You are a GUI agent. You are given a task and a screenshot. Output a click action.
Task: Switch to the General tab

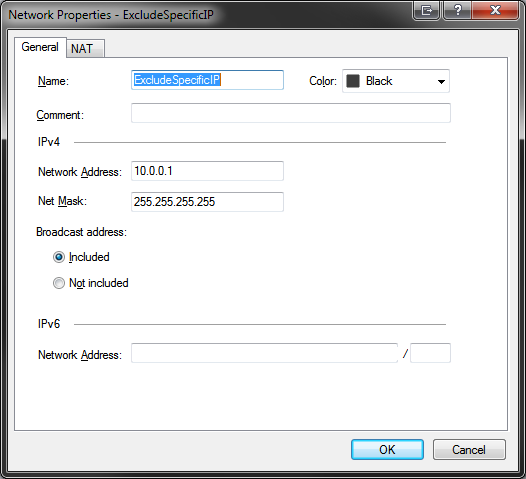(x=40, y=47)
